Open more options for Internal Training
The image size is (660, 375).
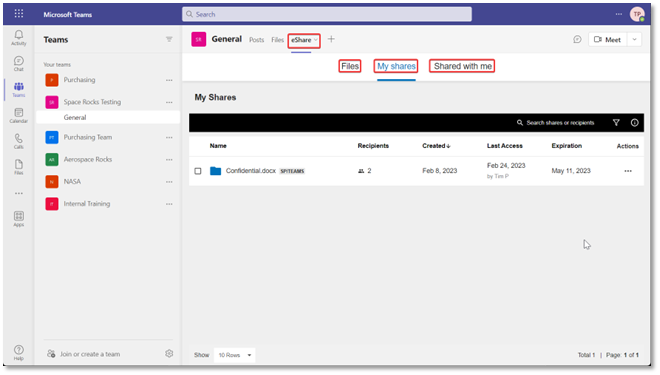coord(169,204)
